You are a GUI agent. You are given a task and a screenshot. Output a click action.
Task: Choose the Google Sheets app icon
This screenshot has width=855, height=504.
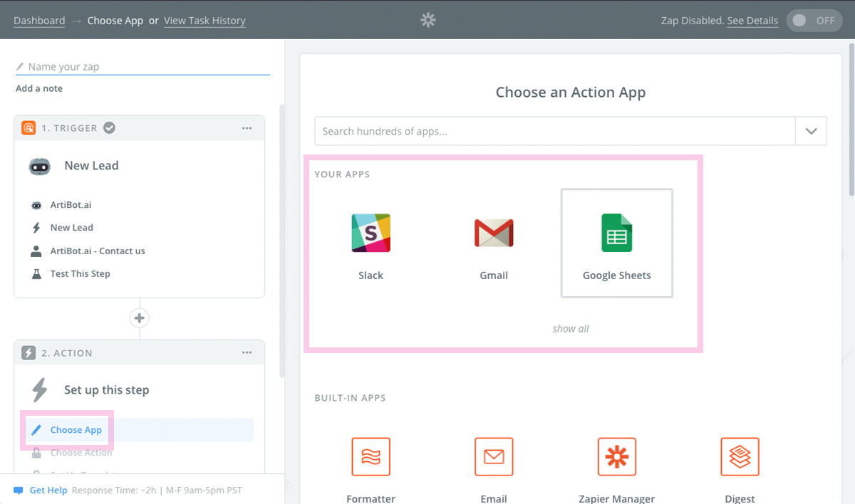(616, 233)
